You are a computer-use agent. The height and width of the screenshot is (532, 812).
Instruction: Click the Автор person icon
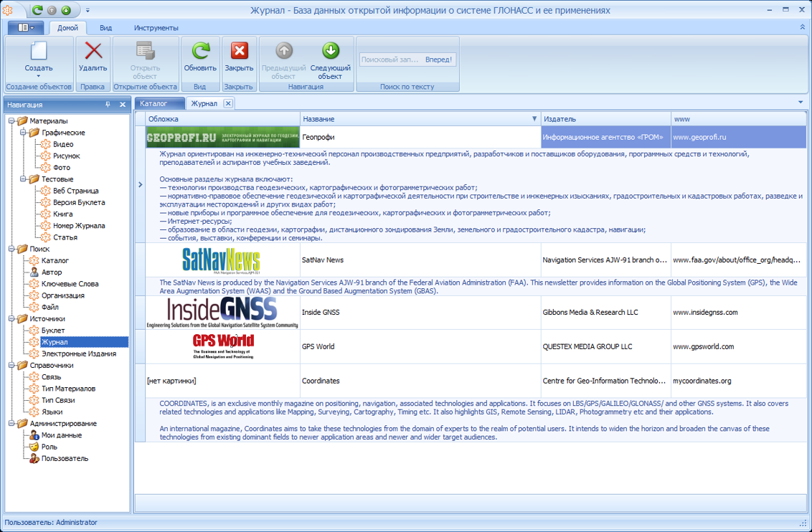pos(34,272)
